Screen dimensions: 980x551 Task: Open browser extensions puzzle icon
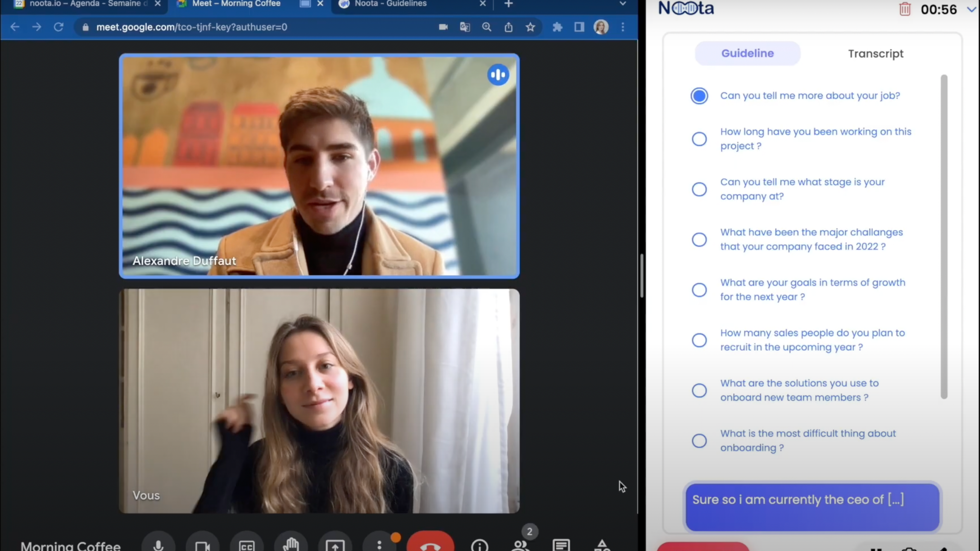557,27
